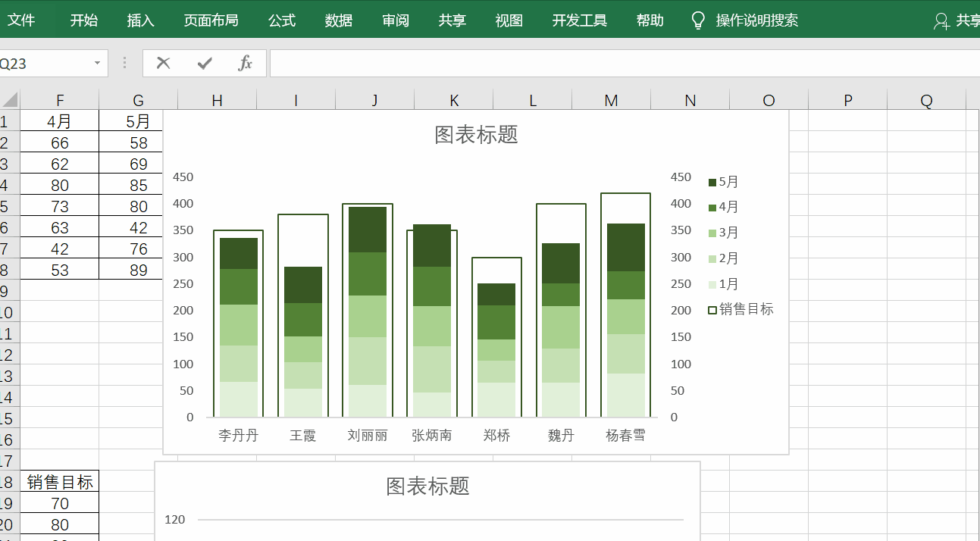
Task: Click the 李丹丹 axis label
Action: point(238,436)
